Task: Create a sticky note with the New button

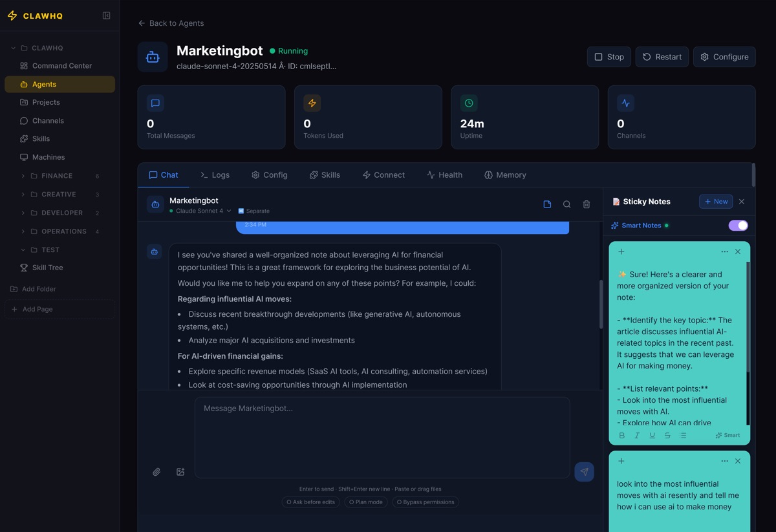Action: (716, 201)
